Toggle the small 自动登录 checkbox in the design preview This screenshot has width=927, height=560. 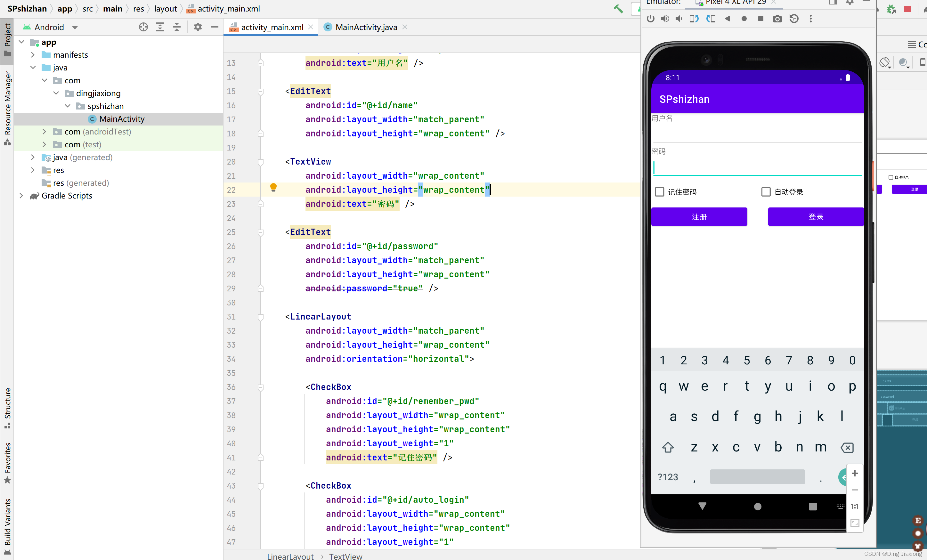click(890, 177)
